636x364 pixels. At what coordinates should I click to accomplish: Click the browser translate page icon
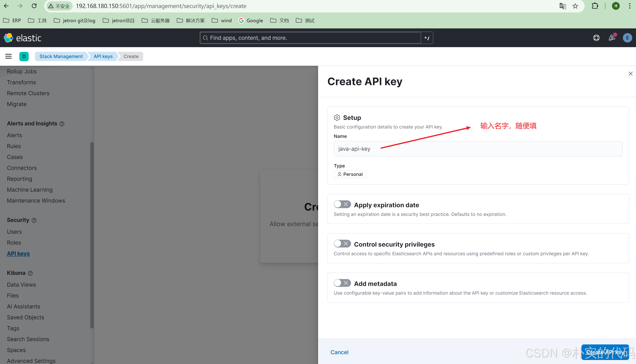562,6
